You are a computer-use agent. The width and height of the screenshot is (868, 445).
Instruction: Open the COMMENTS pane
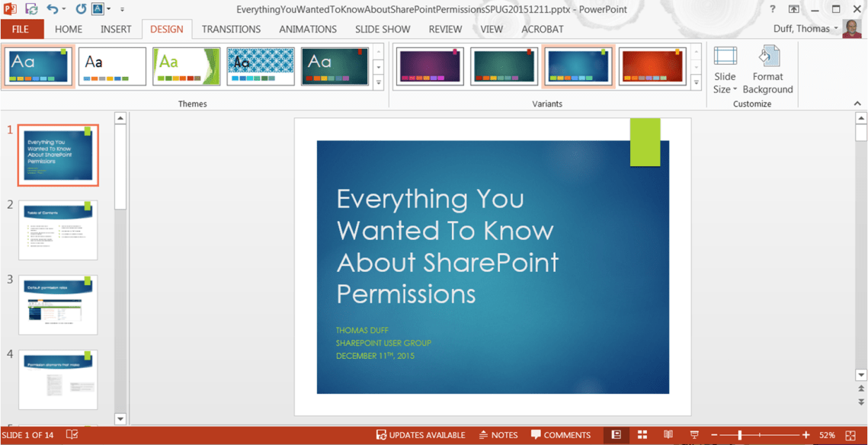562,434
